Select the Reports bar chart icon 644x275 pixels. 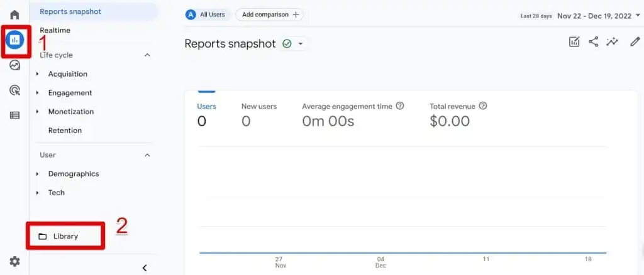(x=14, y=40)
